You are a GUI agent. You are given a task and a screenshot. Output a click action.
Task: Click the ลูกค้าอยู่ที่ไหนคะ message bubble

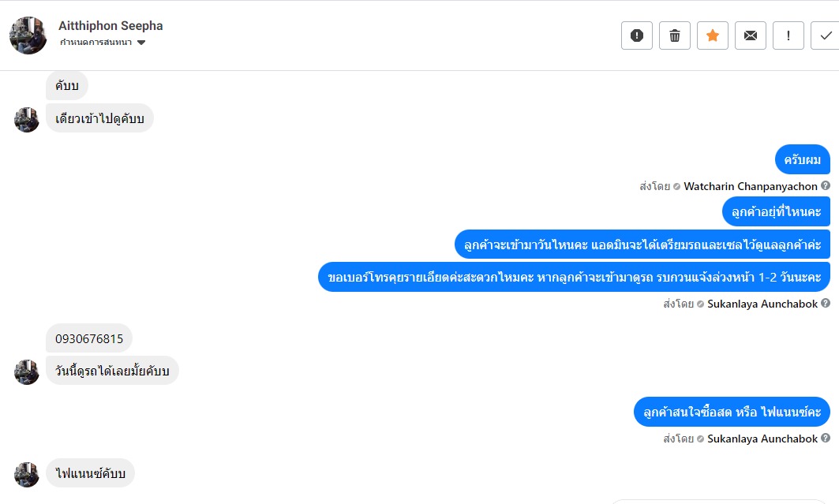click(x=776, y=212)
